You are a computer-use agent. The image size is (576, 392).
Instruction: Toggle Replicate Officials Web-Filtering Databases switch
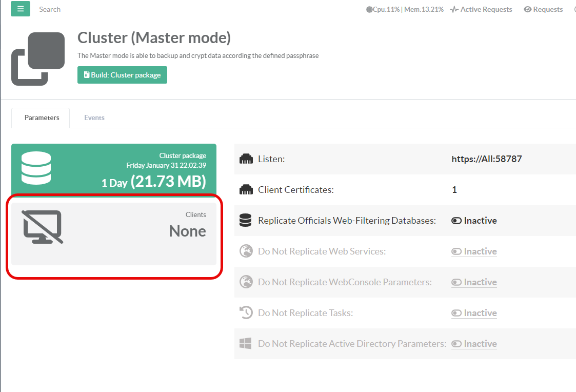coord(473,221)
